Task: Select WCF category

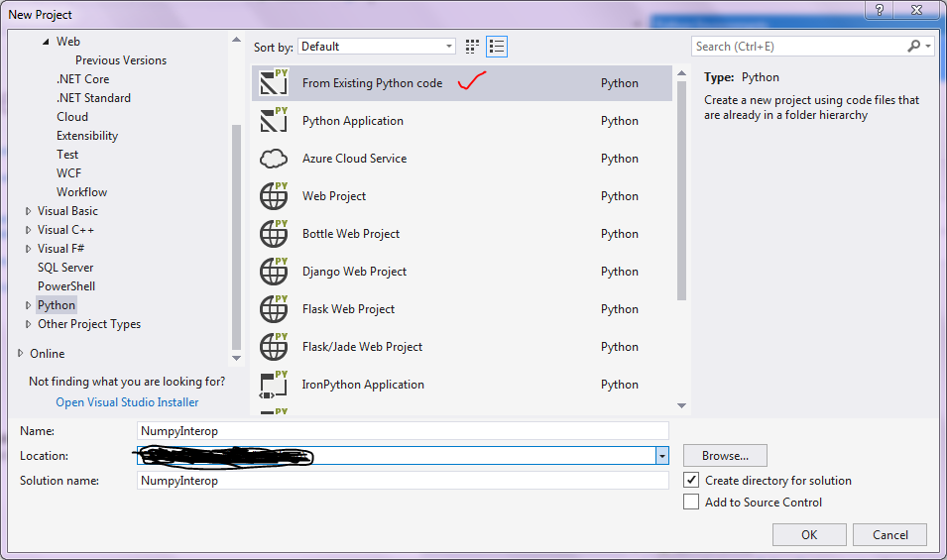Action: click(x=68, y=173)
